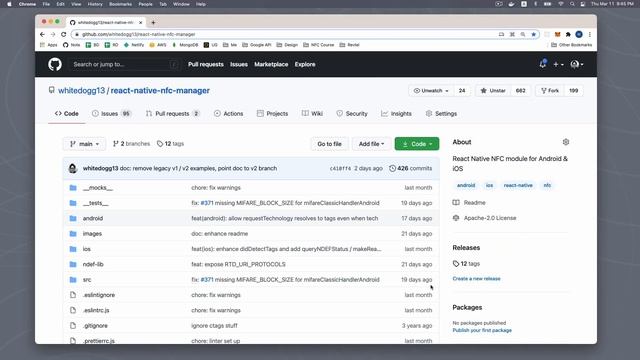The height and width of the screenshot is (360, 640).
Task: Click the zoom magnifier icon in address bar
Action: [x=523, y=34]
